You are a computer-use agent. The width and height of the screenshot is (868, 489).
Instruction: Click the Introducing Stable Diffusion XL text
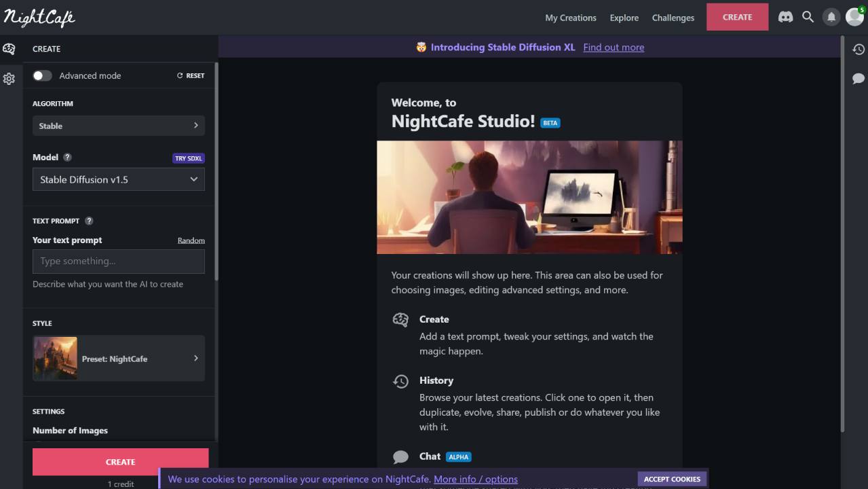pos(503,47)
